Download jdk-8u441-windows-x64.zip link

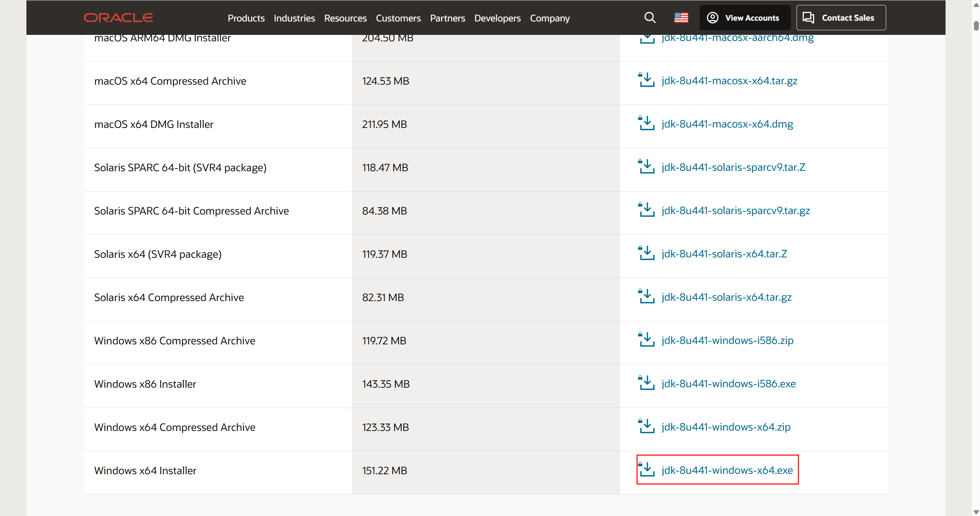click(725, 427)
